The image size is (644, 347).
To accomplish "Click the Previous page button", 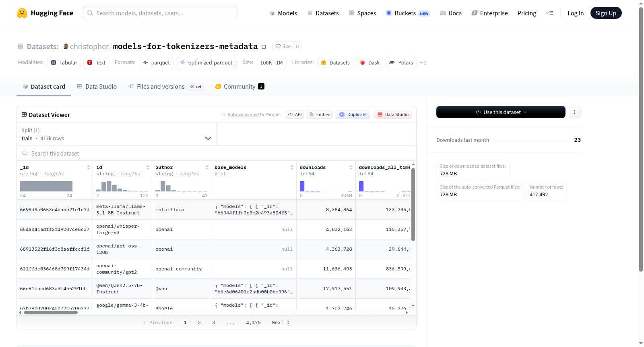I will (158, 322).
